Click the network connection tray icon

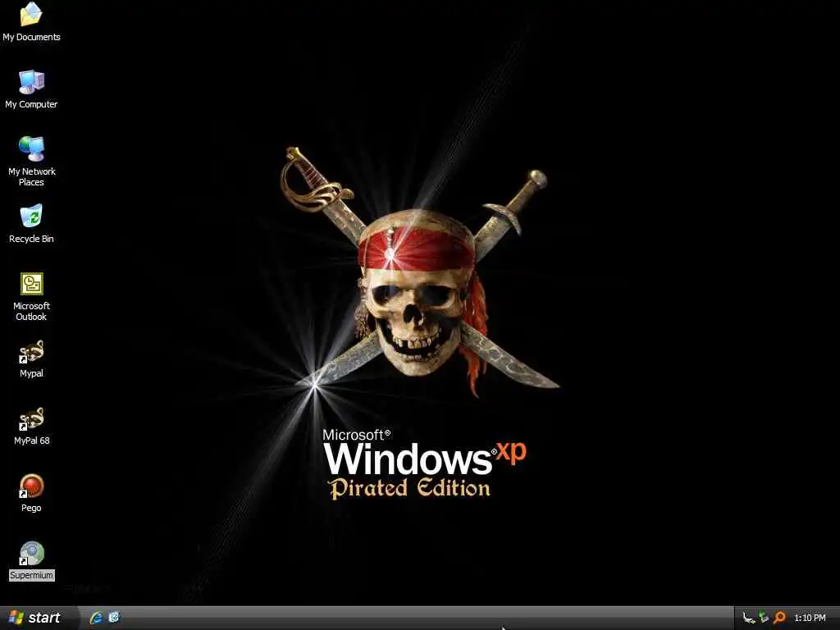[764, 618]
